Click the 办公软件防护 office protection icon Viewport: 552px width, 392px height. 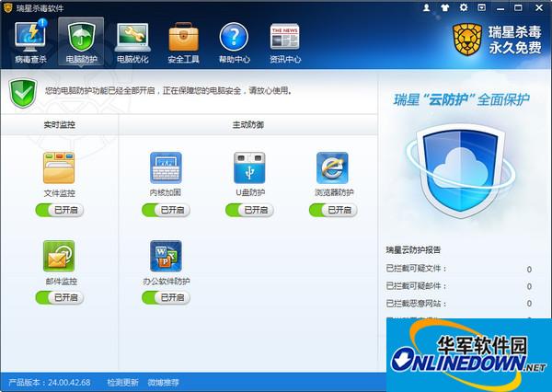pyautogui.click(x=166, y=255)
